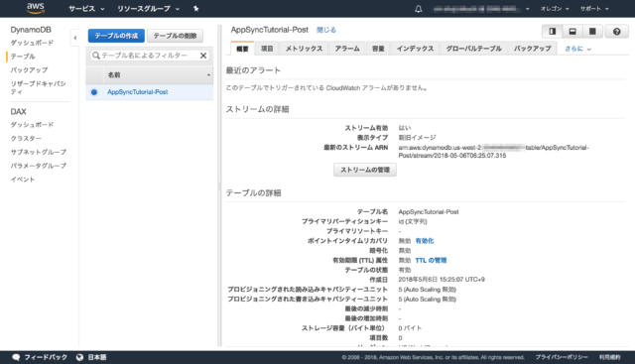
Task: Click the 閉じる link
Action: click(x=326, y=30)
